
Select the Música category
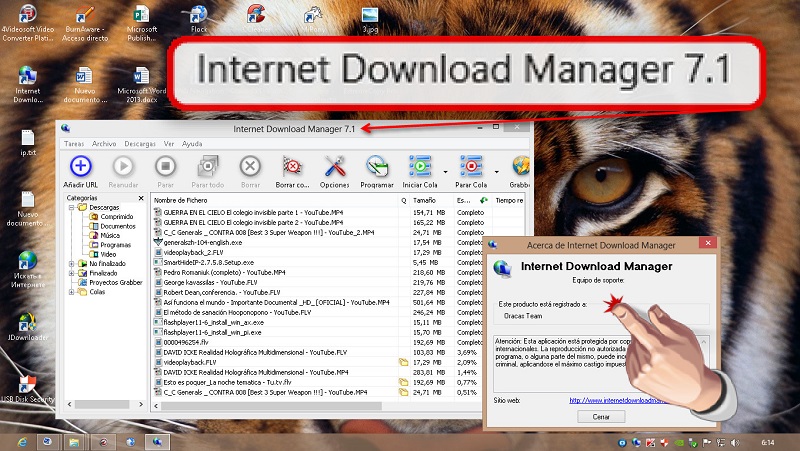tap(110, 236)
